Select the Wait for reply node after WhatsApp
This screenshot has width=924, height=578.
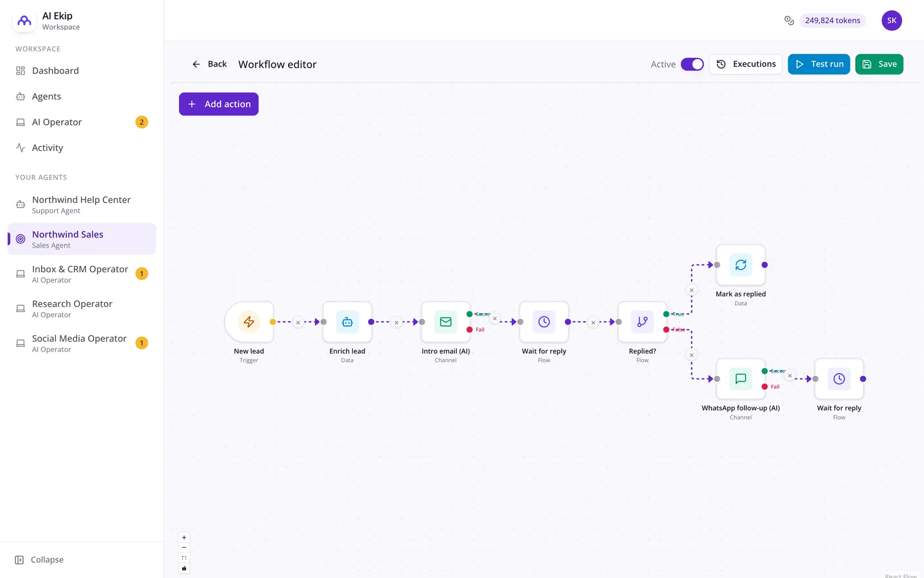coord(839,379)
